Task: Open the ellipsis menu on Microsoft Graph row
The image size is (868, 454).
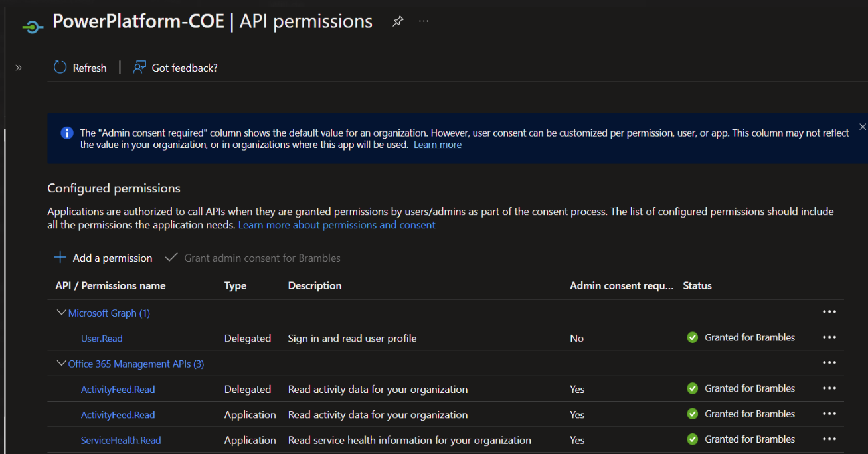Action: 829,311
